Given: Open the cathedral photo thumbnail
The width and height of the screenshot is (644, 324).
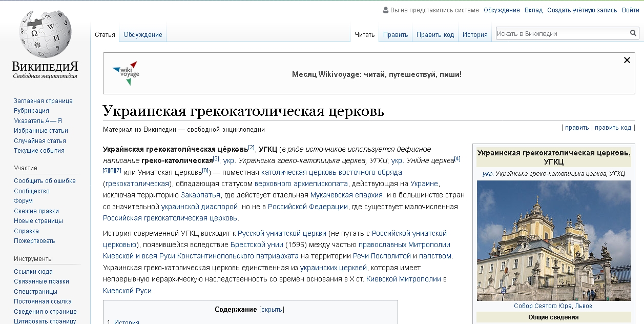Looking at the screenshot, I should click(554, 240).
